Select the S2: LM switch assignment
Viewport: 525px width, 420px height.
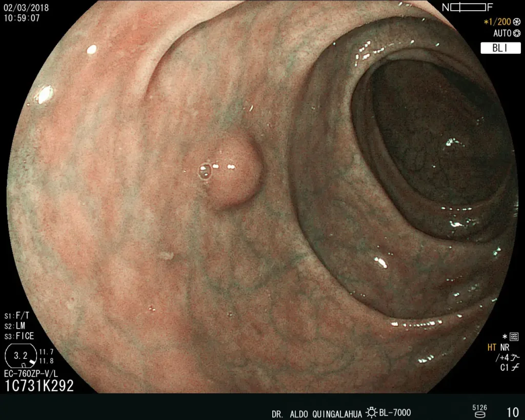(18, 326)
